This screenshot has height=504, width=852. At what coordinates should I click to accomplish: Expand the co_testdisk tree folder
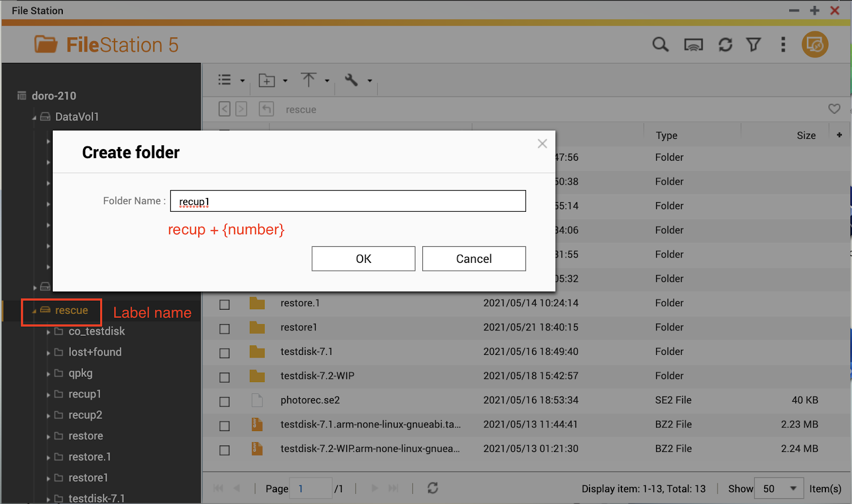pyautogui.click(x=48, y=332)
